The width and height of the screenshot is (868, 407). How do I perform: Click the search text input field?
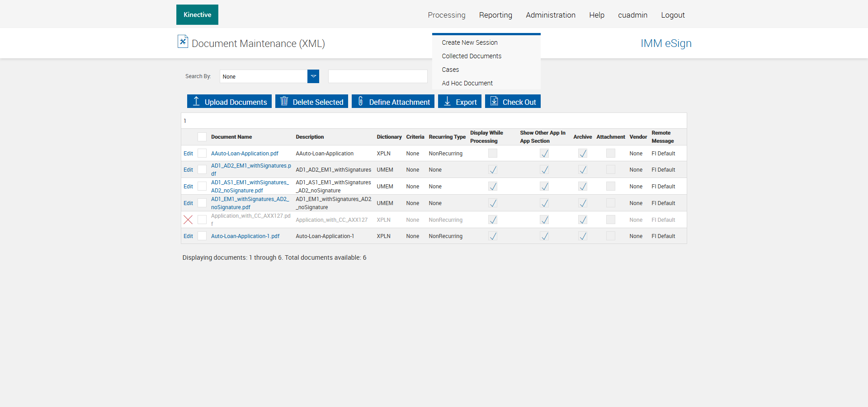click(377, 76)
